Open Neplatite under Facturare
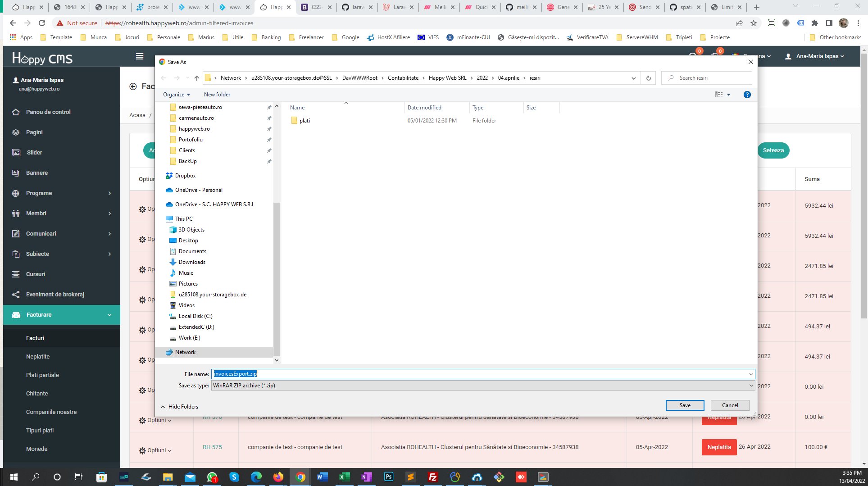 point(38,357)
